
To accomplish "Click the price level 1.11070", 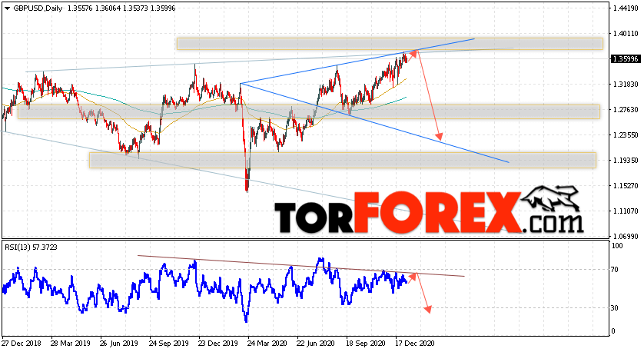I will click(626, 211).
